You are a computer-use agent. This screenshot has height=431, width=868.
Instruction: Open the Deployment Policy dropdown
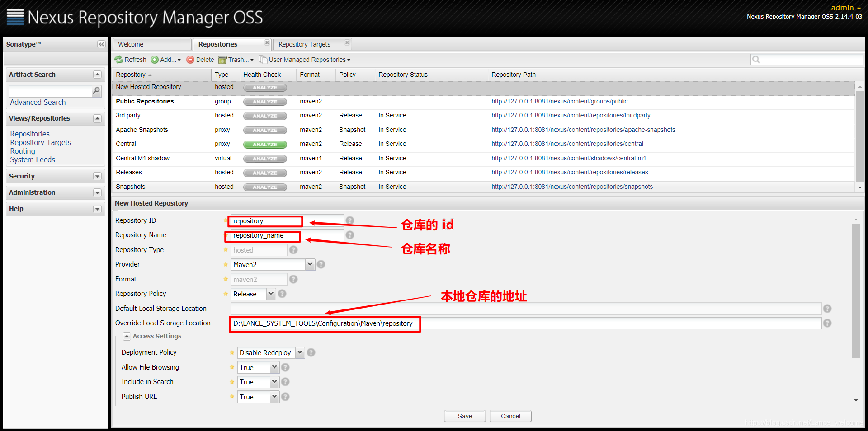click(x=300, y=352)
